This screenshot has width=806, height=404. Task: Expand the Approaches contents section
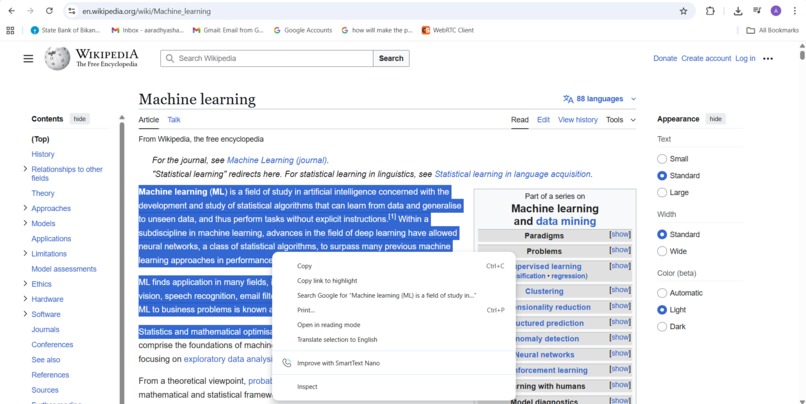coord(25,208)
